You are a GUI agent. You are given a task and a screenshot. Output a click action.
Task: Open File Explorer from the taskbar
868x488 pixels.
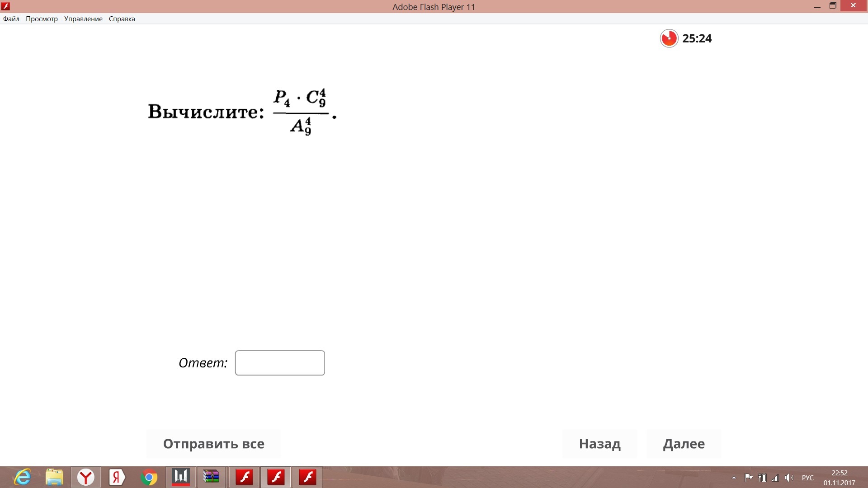point(54,477)
